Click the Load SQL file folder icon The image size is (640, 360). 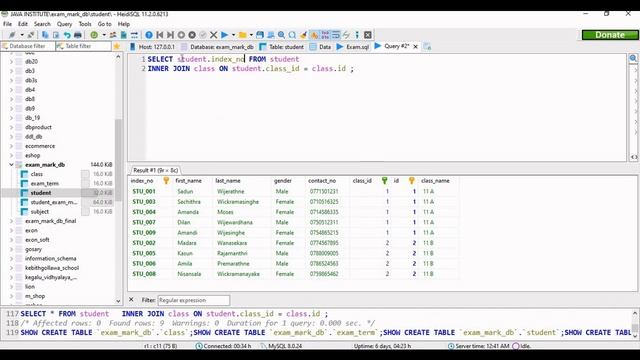click(242, 35)
